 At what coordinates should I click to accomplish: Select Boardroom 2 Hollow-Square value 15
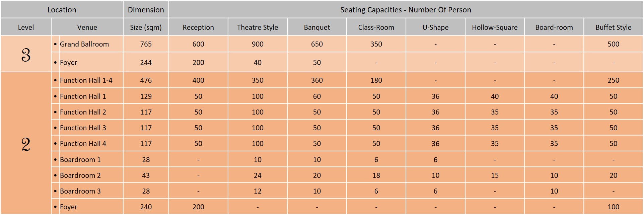[495, 175]
